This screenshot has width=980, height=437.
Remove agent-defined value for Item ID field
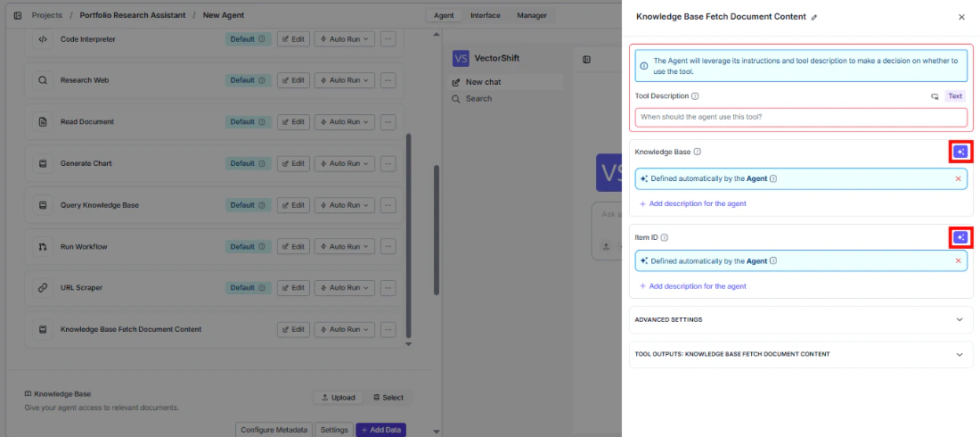[x=958, y=260]
